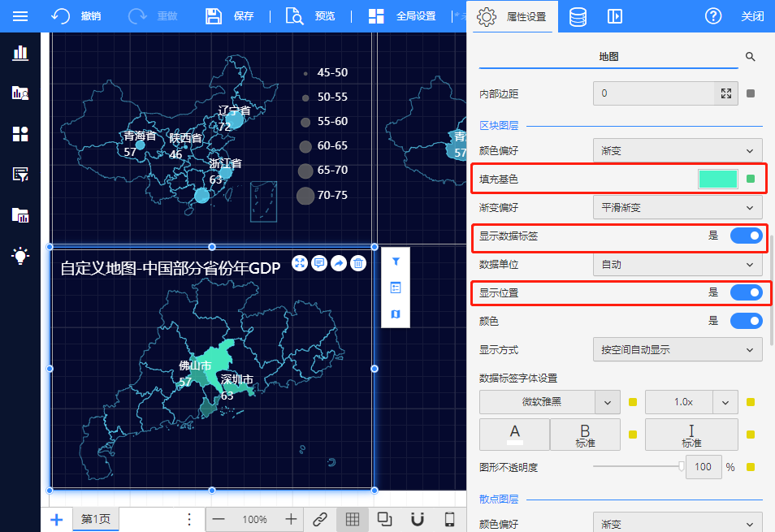This screenshot has height=532, width=775.
Task: Toggle the 显示位置 switch
Action: [x=746, y=292]
